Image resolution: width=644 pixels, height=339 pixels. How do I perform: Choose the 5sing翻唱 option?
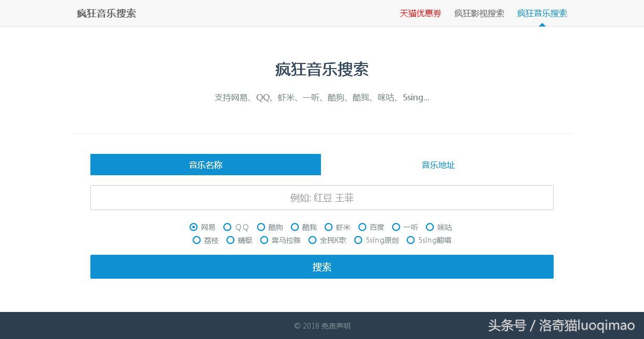[411, 240]
